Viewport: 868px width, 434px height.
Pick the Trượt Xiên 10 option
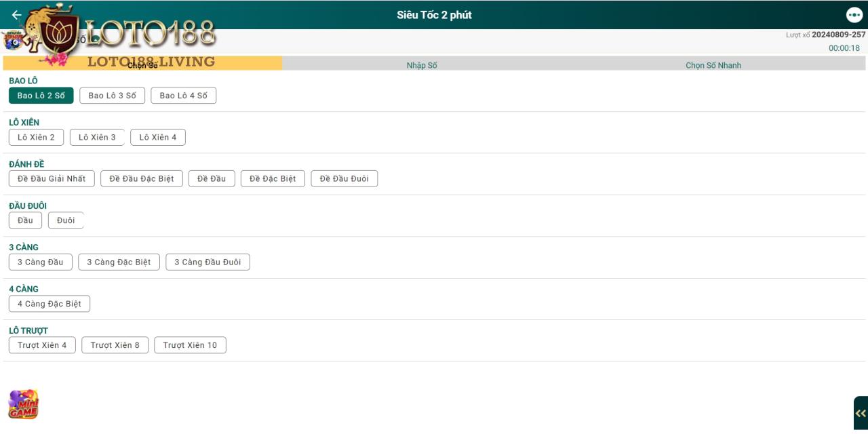click(x=190, y=345)
